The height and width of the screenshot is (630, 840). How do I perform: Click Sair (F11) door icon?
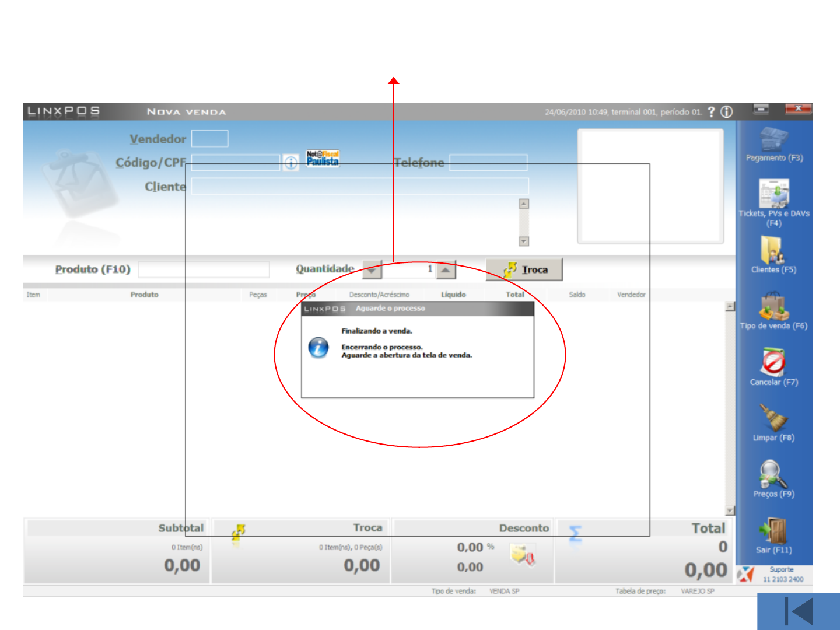click(x=773, y=530)
